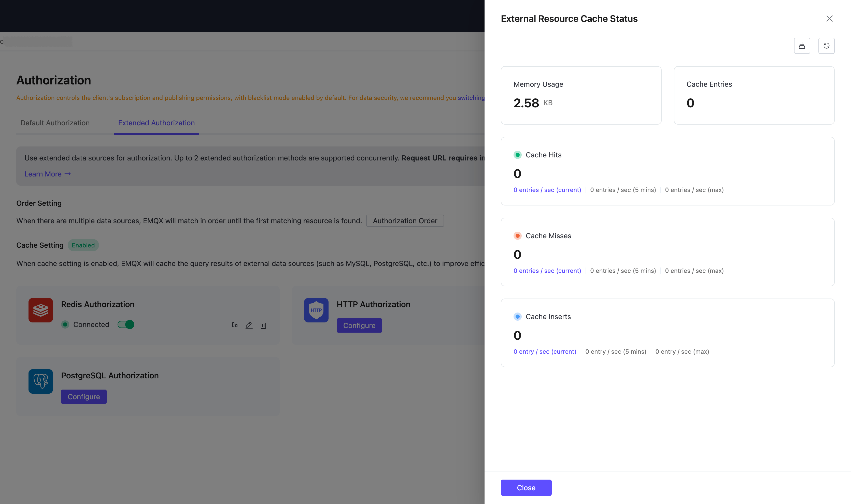Configure HTTP Authorization
The image size is (851, 504).
359,325
